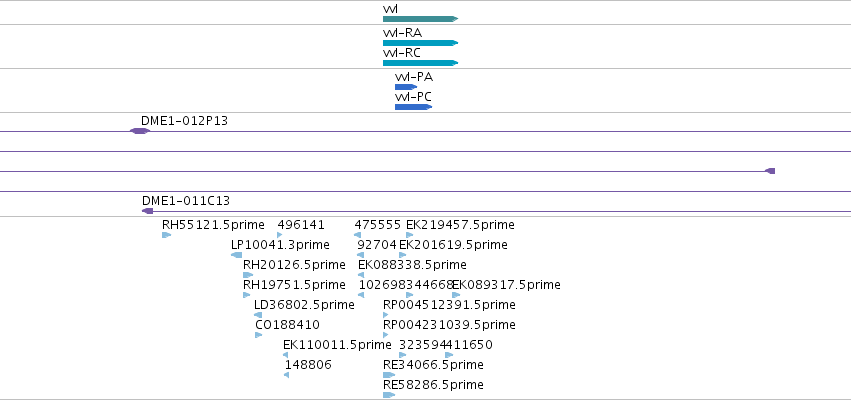The height and width of the screenshot is (400, 851).
Task: Select the vvl-RC transcript arrow
Action: (x=421, y=63)
